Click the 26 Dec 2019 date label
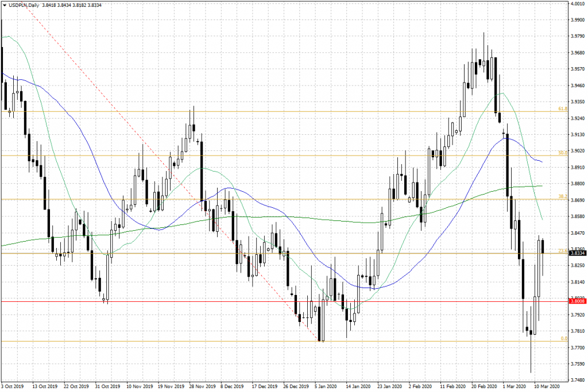The height and width of the screenshot is (392, 588). point(296,386)
